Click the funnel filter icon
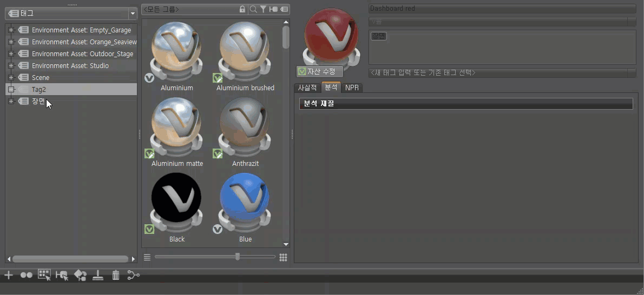The width and height of the screenshot is (644, 295). (263, 9)
